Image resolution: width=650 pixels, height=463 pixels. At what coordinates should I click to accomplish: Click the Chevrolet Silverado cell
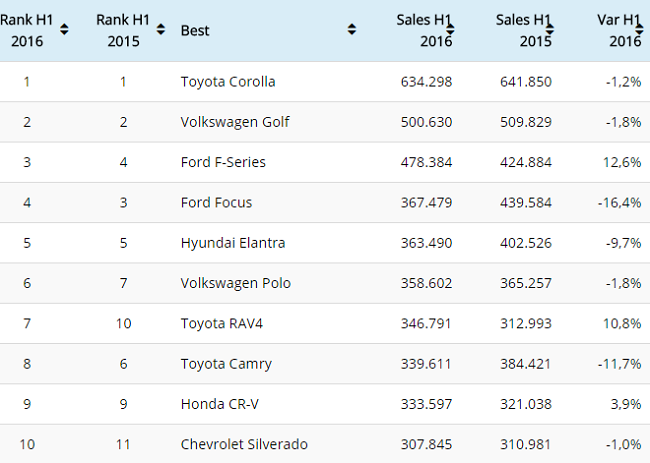pyautogui.click(x=244, y=444)
